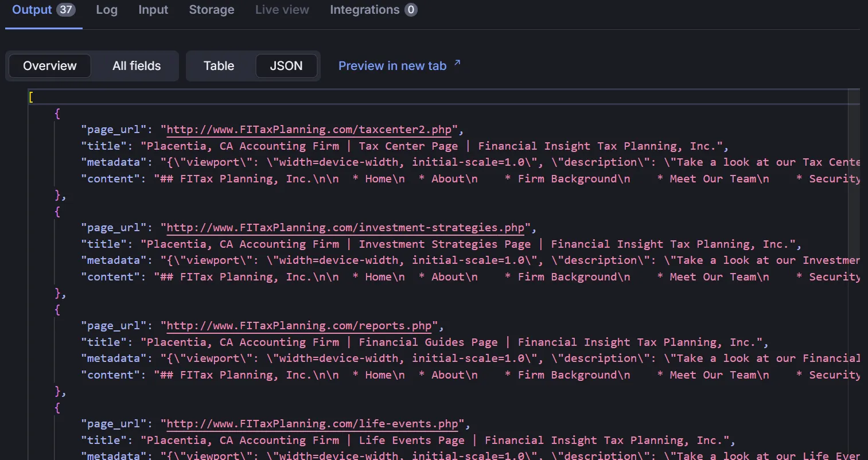Click "page_url" key in taxcenter2 record

tap(114, 130)
